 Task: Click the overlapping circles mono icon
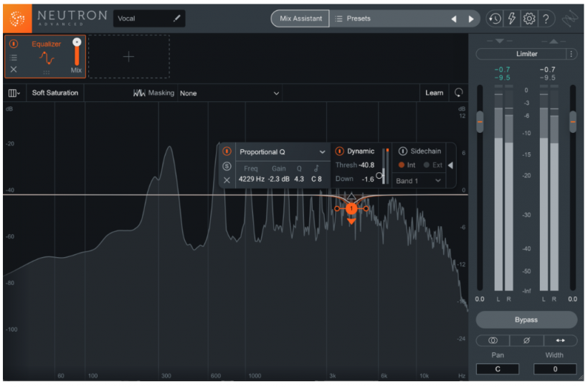pos(493,340)
